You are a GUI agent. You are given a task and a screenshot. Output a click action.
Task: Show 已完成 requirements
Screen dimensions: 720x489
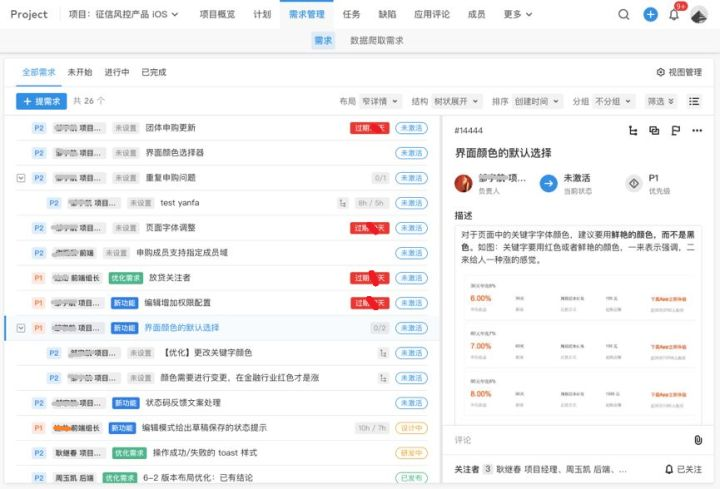pyautogui.click(x=154, y=72)
